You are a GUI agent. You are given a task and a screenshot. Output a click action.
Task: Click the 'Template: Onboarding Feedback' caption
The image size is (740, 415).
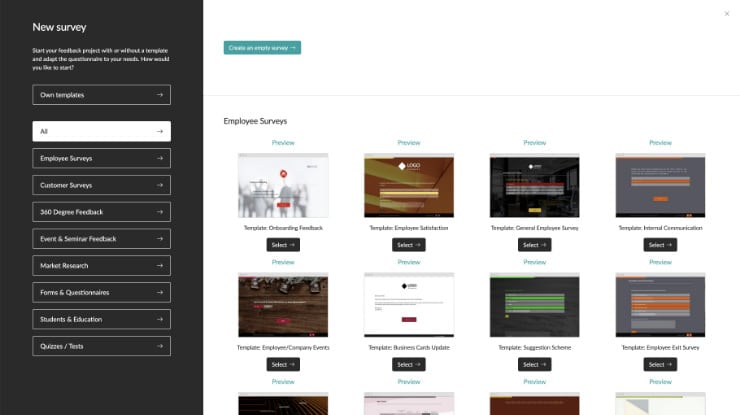pos(283,228)
